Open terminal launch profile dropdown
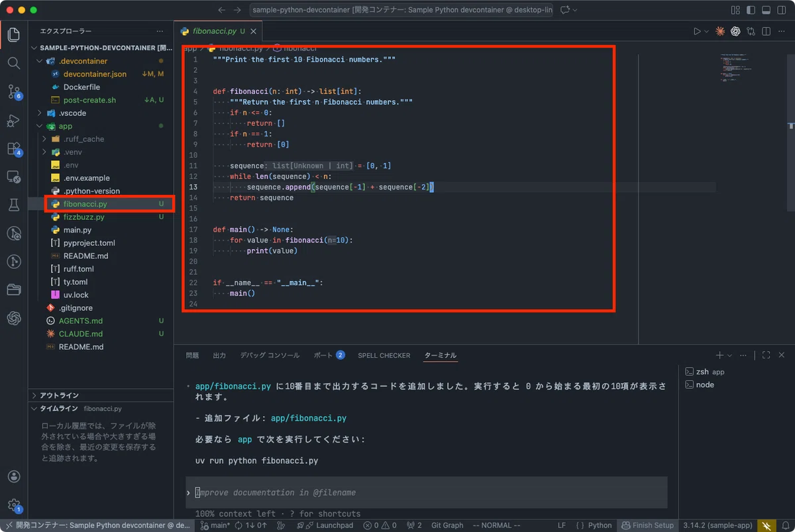The width and height of the screenshot is (795, 532). click(730, 355)
